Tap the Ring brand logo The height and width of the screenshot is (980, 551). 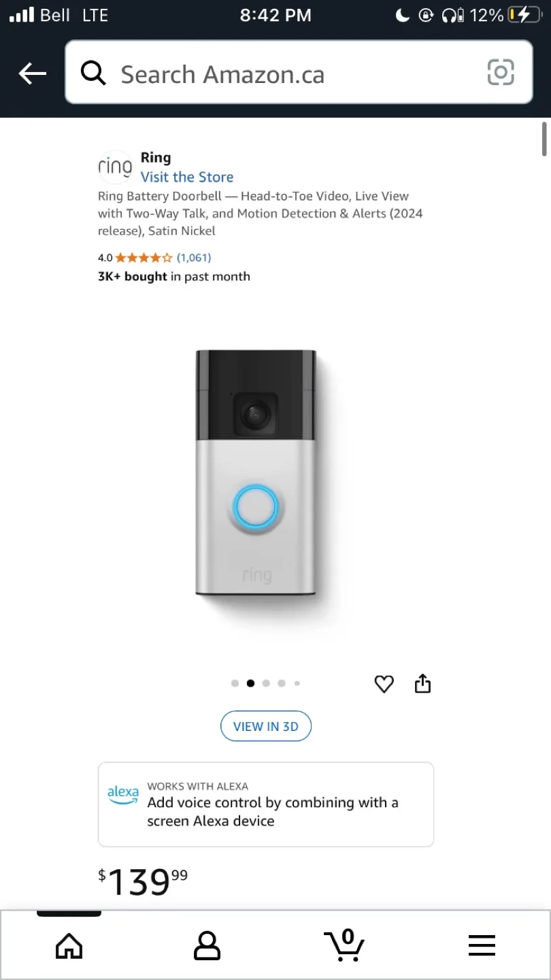click(x=115, y=167)
